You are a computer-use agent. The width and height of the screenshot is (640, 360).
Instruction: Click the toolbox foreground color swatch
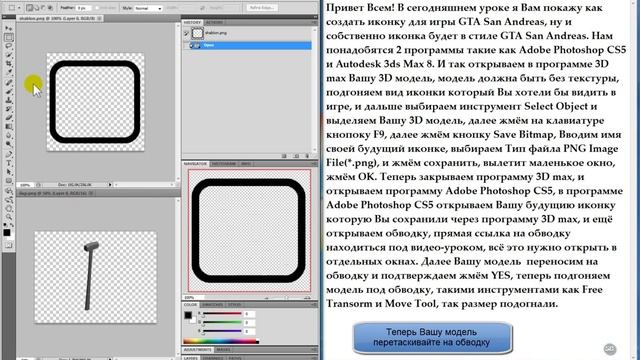[7, 233]
